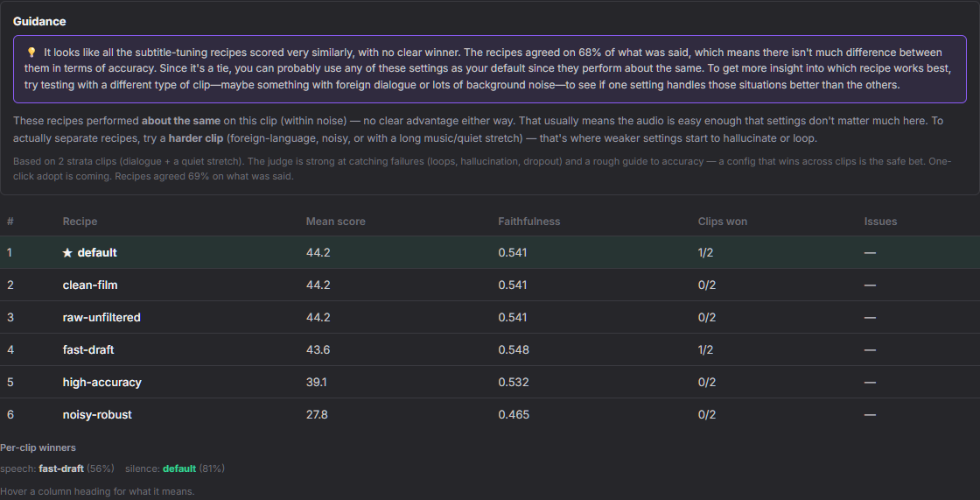
Task: Click clips won 1/2 in fast-draft row
Action: 705,350
